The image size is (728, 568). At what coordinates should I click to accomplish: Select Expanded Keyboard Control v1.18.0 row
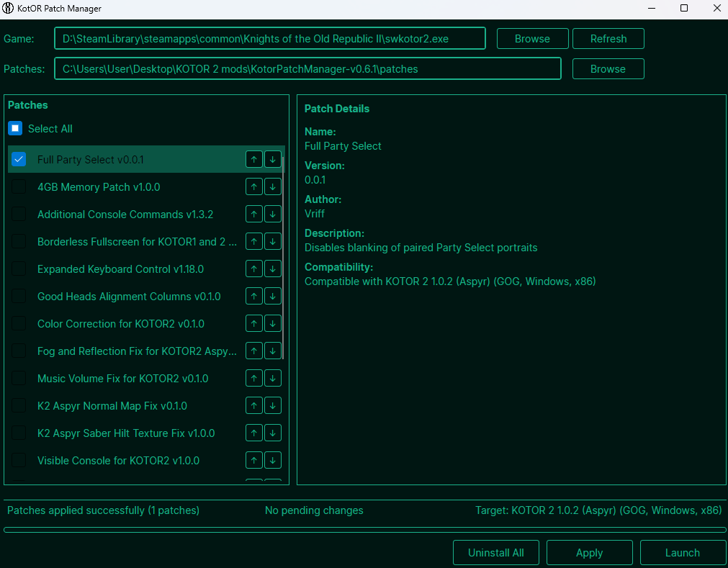click(x=146, y=269)
